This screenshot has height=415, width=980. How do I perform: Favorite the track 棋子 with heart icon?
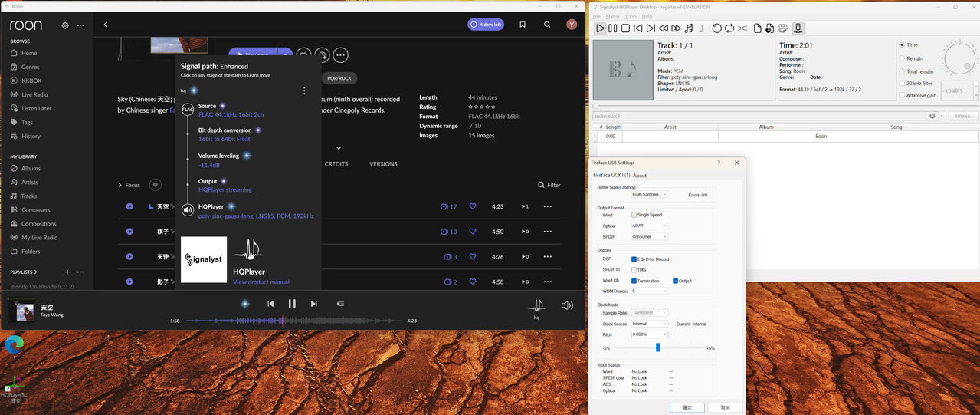point(473,232)
